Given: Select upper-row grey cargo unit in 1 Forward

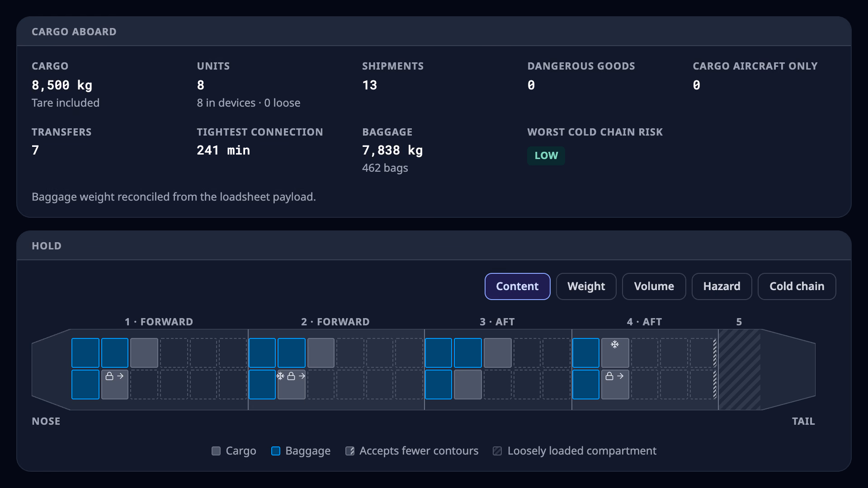Looking at the screenshot, I should point(144,353).
